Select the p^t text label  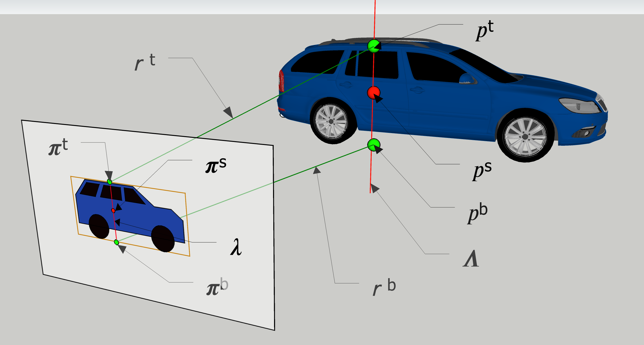click(485, 31)
